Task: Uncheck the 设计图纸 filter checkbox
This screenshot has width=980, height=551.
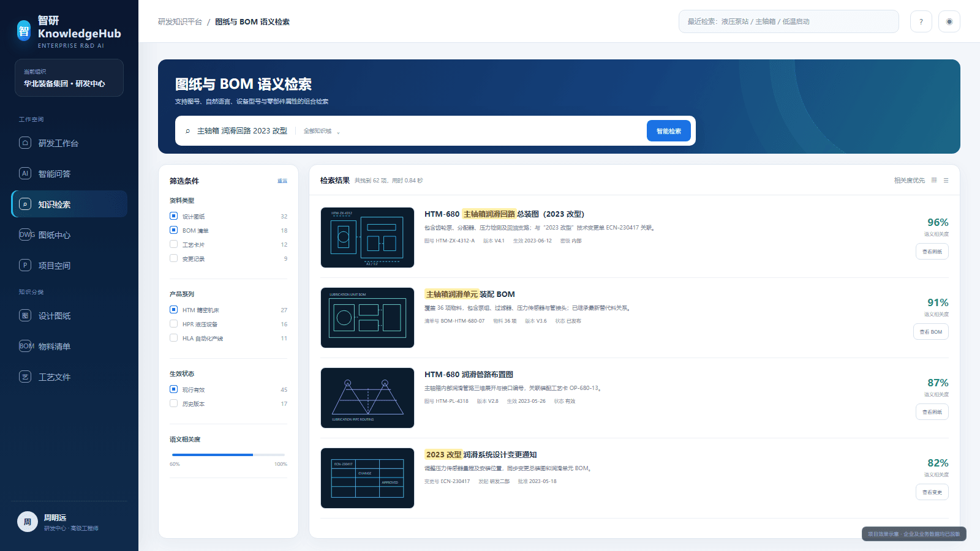Action: (173, 216)
